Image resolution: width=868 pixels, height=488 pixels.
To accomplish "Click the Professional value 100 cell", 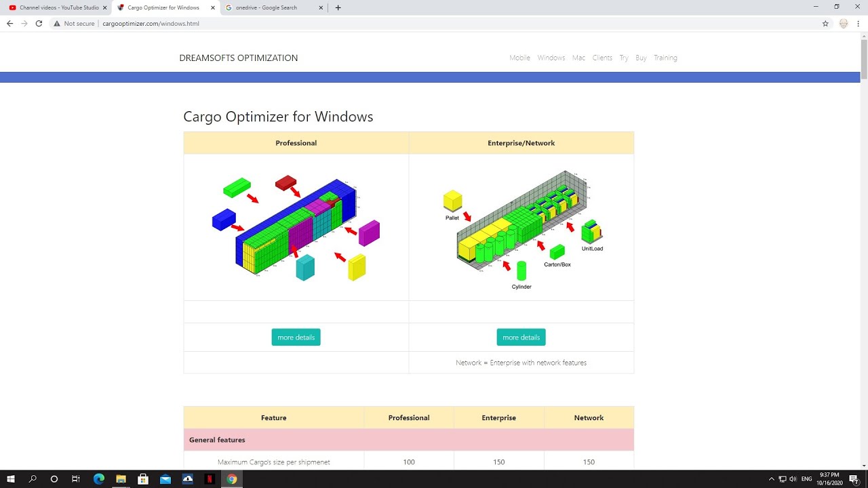I will coord(409,462).
